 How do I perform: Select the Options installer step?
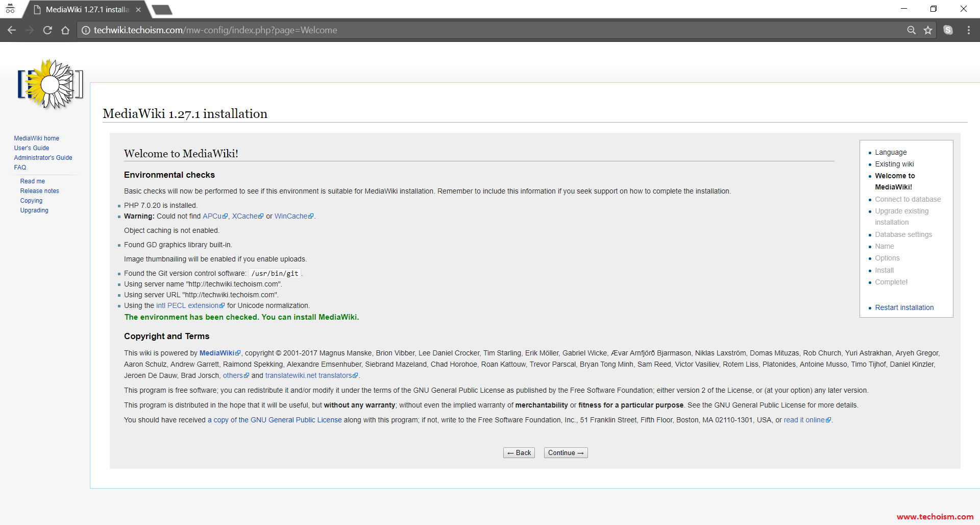pyautogui.click(x=887, y=258)
